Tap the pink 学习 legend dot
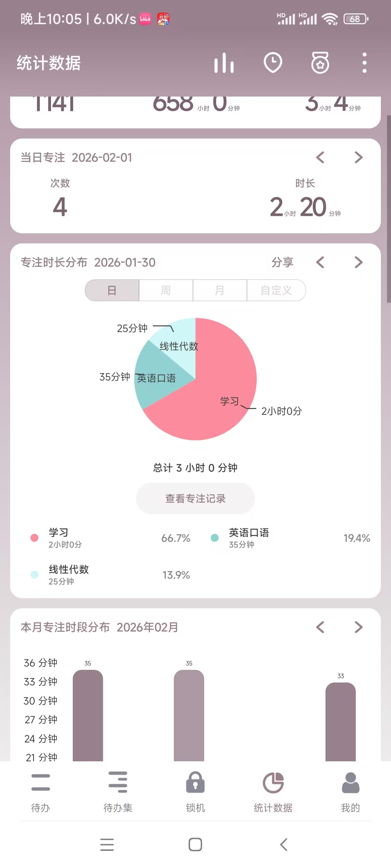Screen dimensions: 391x868 pyautogui.click(x=34, y=538)
